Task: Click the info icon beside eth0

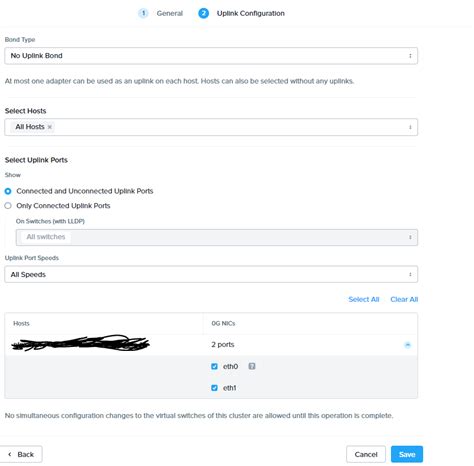Action: 252,367
